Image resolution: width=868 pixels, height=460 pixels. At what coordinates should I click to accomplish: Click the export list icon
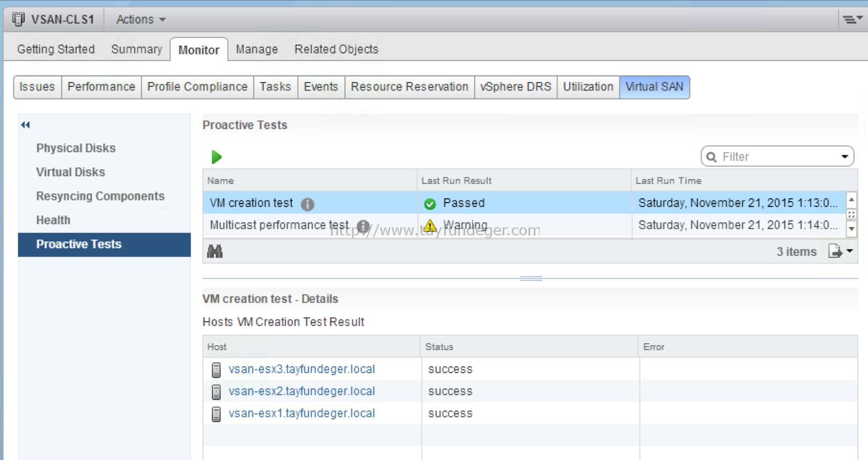pos(835,251)
